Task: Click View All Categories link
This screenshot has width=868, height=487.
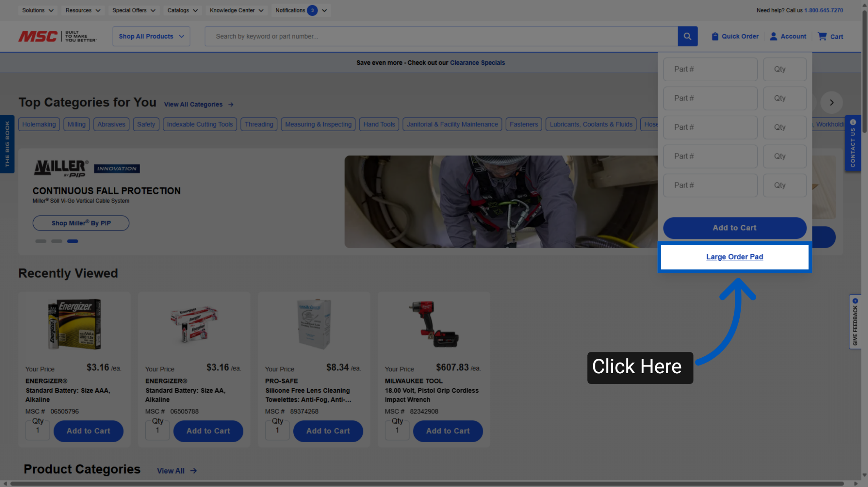Action: [x=193, y=105]
